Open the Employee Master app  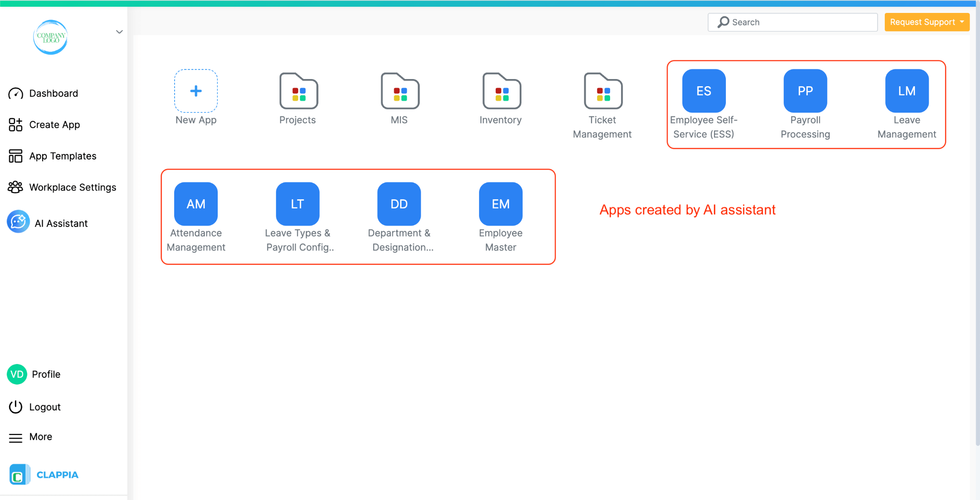coord(500,204)
